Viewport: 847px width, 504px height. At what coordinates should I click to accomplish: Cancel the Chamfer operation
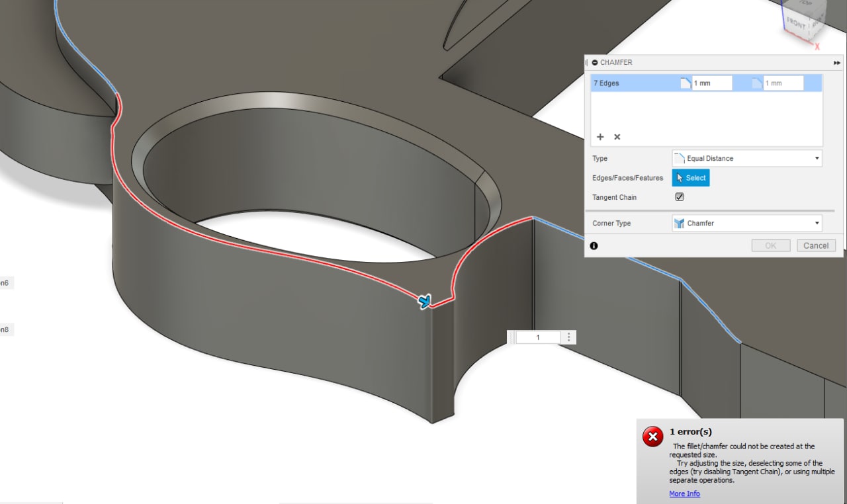816,245
